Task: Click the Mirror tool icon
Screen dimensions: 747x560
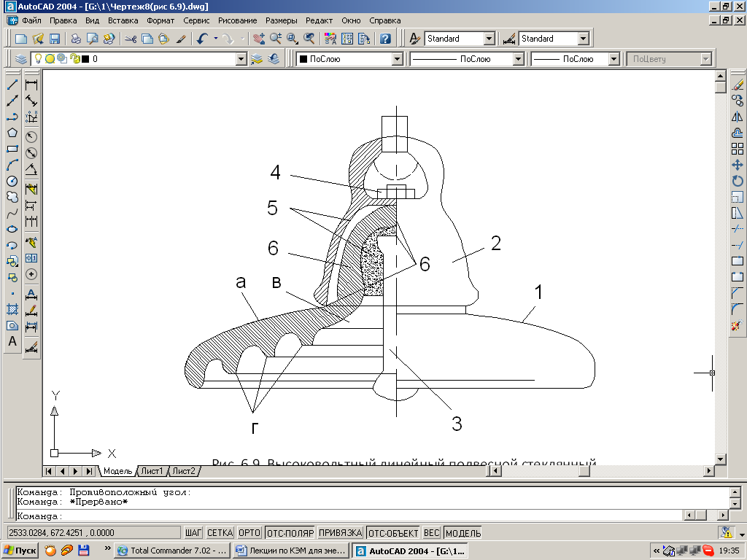Action: (x=738, y=117)
